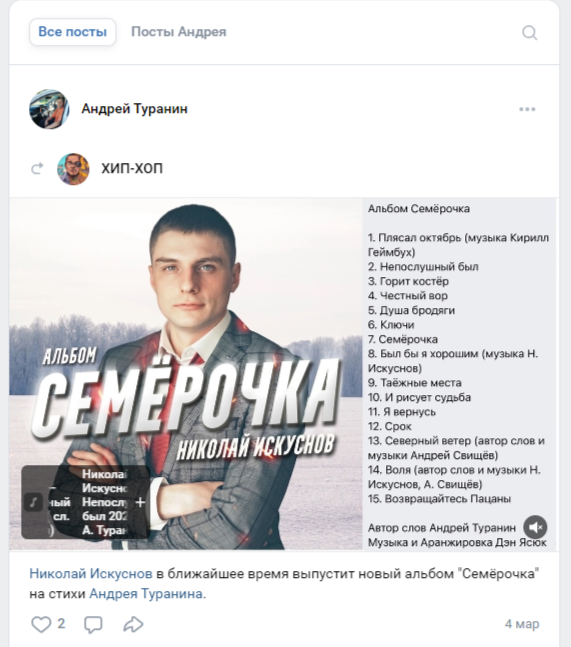Click the repost arrow icon beside ХИП-ХОП
The width and height of the screenshot is (571, 647).
[38, 168]
